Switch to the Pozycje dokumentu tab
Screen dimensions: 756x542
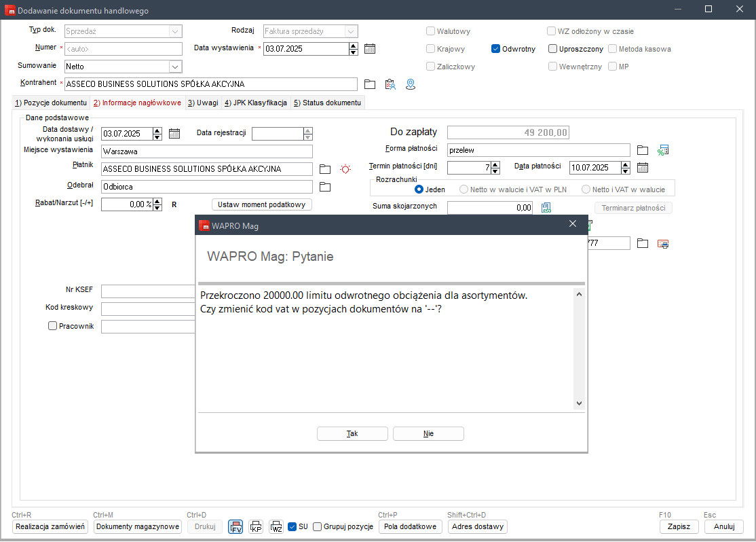click(51, 103)
